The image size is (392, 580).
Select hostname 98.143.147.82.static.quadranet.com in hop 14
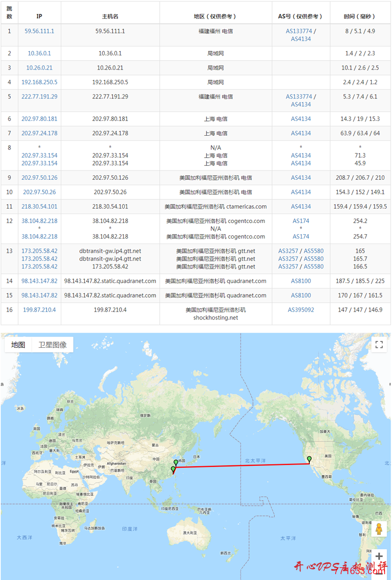point(110,281)
